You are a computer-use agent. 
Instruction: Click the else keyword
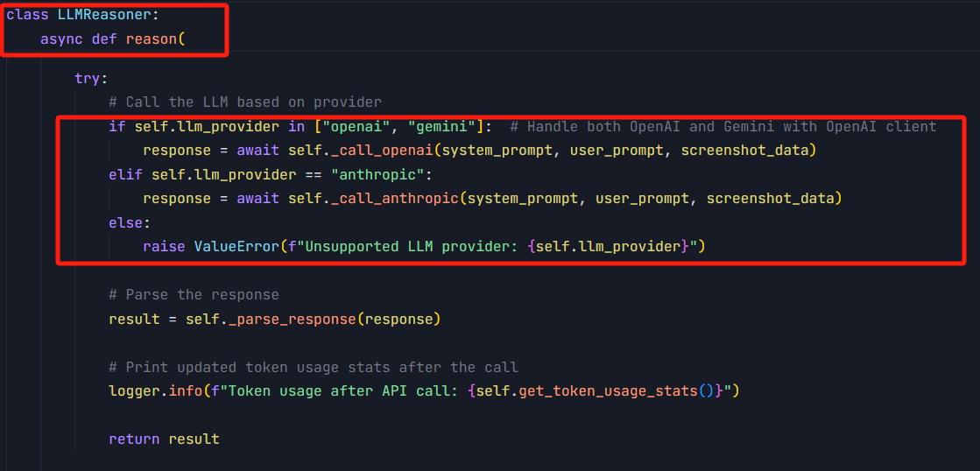(x=125, y=223)
